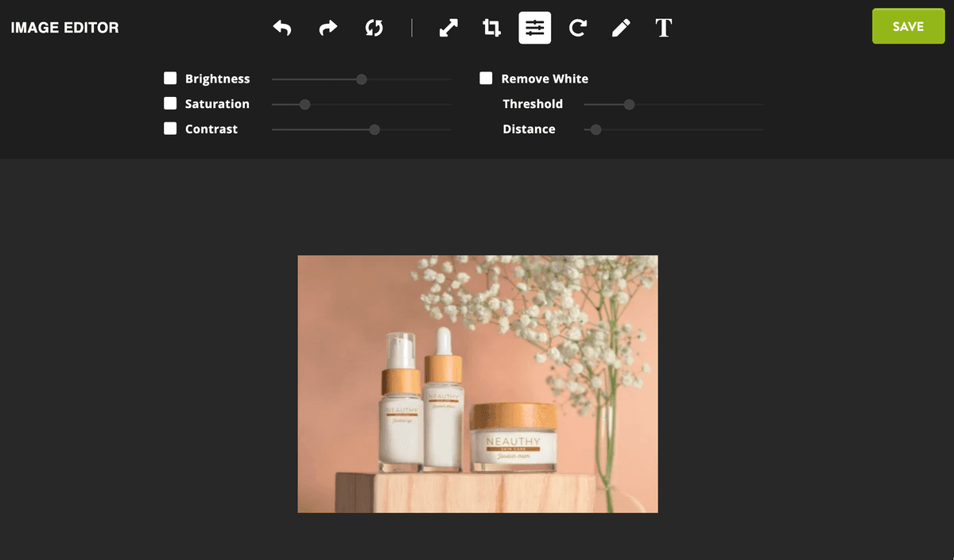Click the skincare product image on canvas

tap(478, 384)
